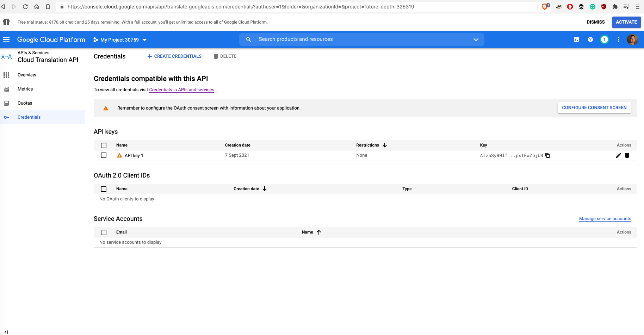Click the API keys Name column header

coord(122,145)
